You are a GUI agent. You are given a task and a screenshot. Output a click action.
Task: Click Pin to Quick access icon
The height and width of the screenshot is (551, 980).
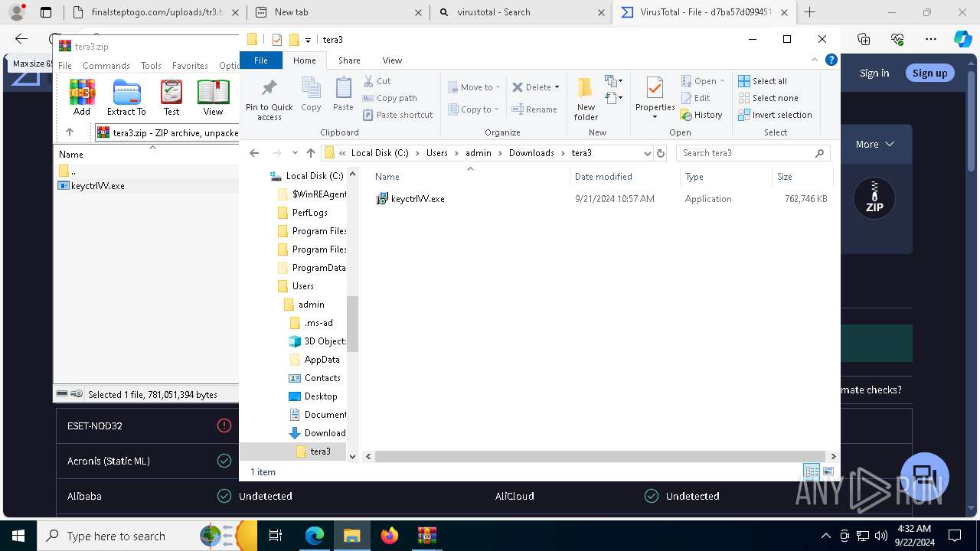click(269, 99)
